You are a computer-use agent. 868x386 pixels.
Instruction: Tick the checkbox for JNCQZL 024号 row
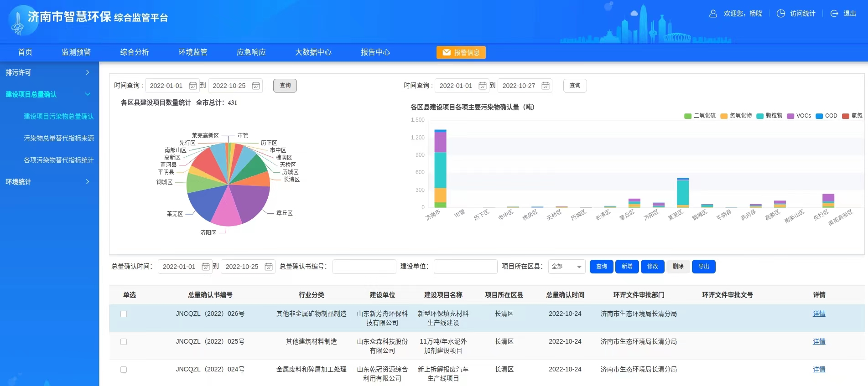124,370
